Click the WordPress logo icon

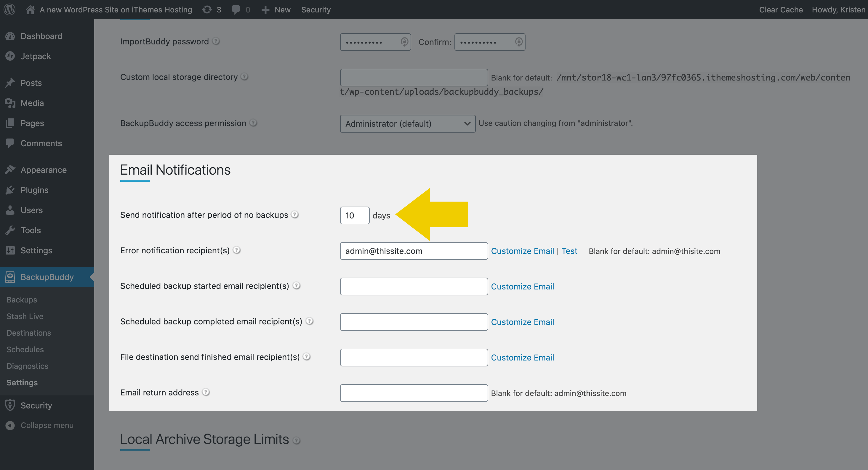[x=10, y=9]
